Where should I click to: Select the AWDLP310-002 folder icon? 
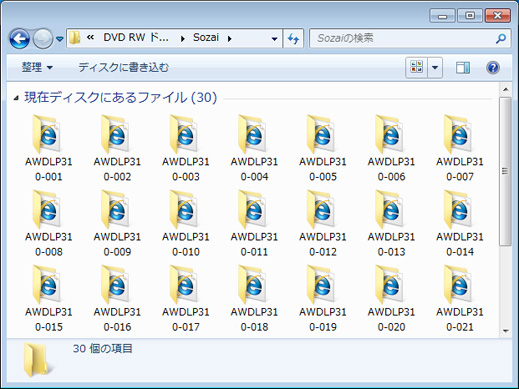115,134
